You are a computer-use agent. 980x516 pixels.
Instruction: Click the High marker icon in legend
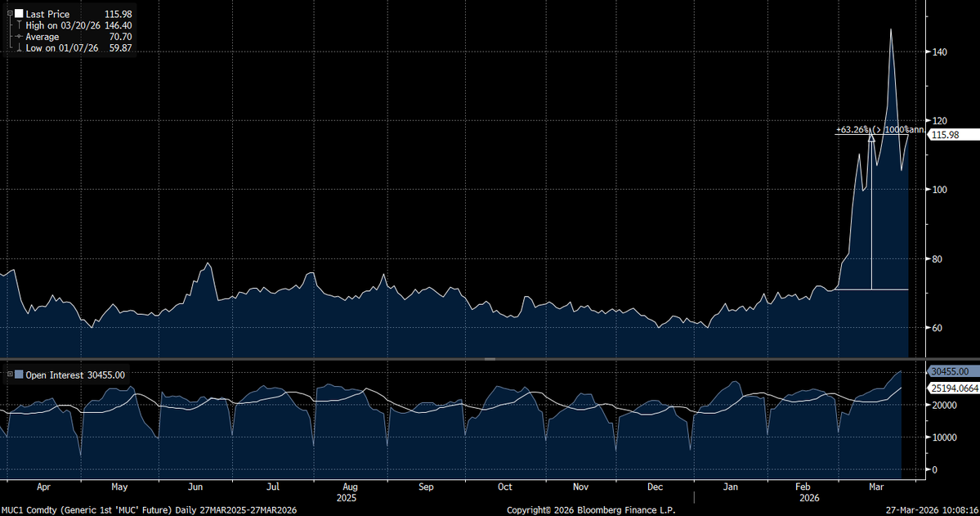pos(20,25)
